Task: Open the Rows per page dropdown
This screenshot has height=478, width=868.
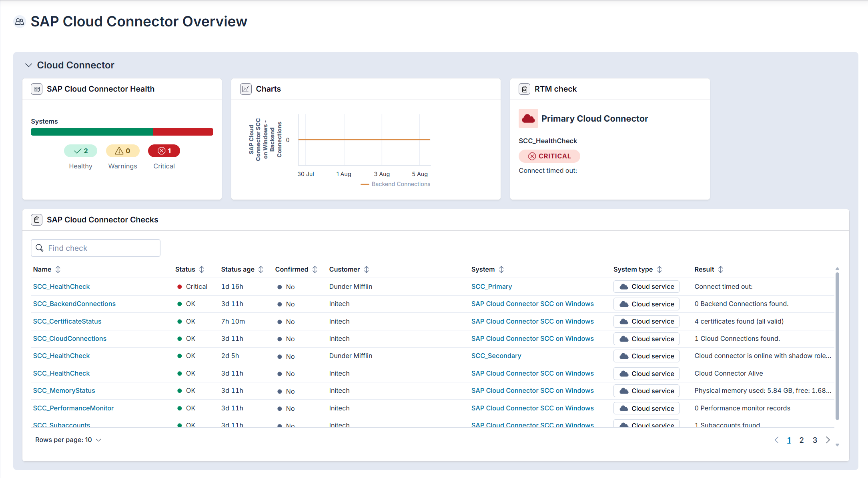Action: coord(68,440)
